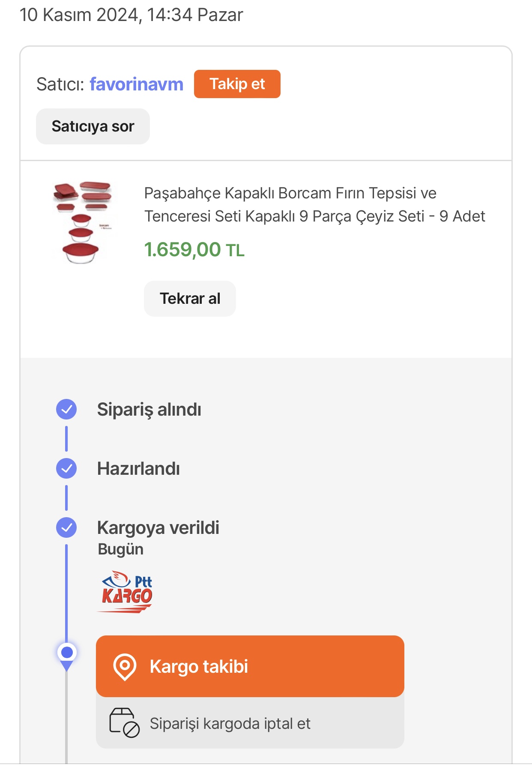Click the Hazırlandı checkmark icon

pos(66,469)
